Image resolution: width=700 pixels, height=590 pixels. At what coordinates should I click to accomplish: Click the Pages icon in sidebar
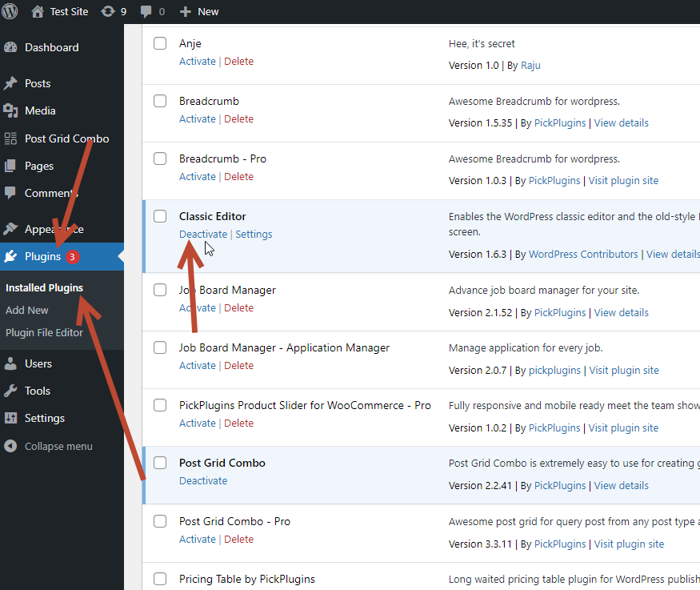coord(10,166)
